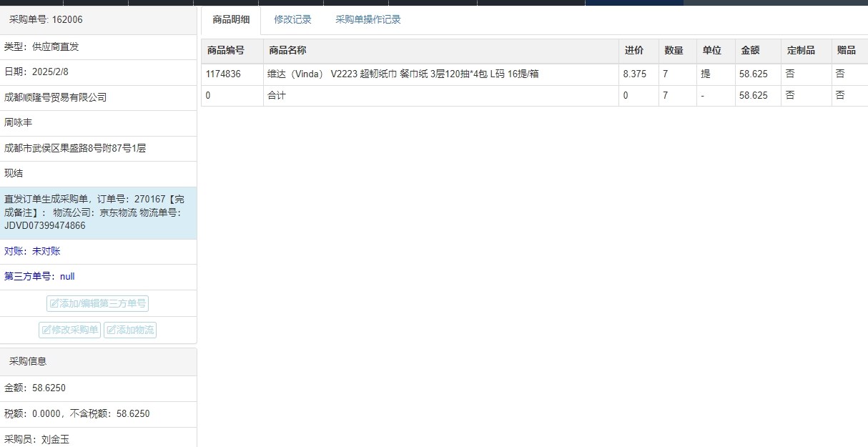Click the 采购员：刘金玉 row
The image size is (868, 447).
[98, 438]
